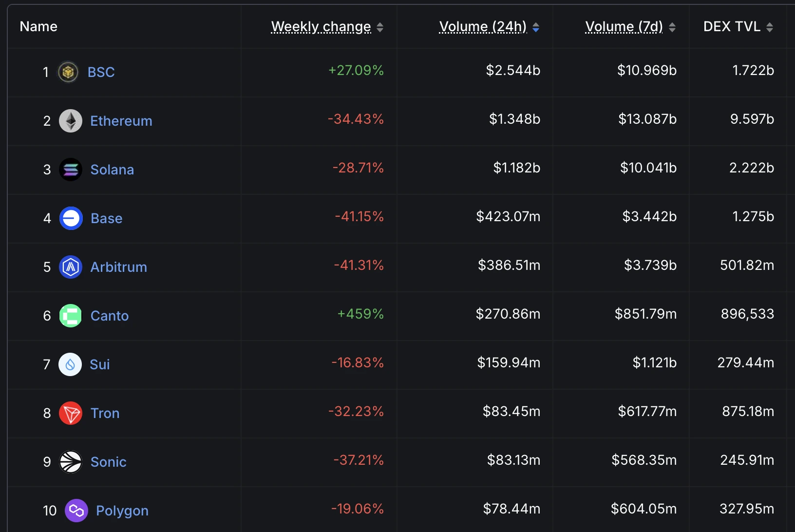This screenshot has width=795, height=532.
Task: Open the Canto chain link
Action: 110,316
